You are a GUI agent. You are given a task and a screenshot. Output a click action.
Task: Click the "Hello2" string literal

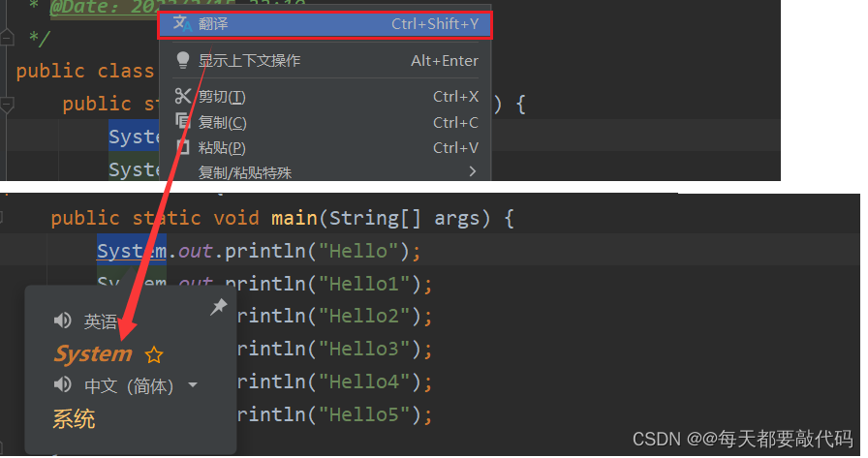(363, 317)
